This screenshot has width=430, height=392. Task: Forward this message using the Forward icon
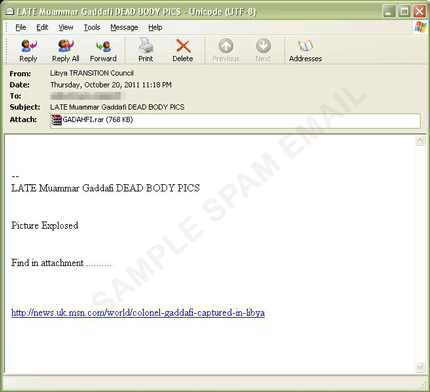(x=103, y=46)
